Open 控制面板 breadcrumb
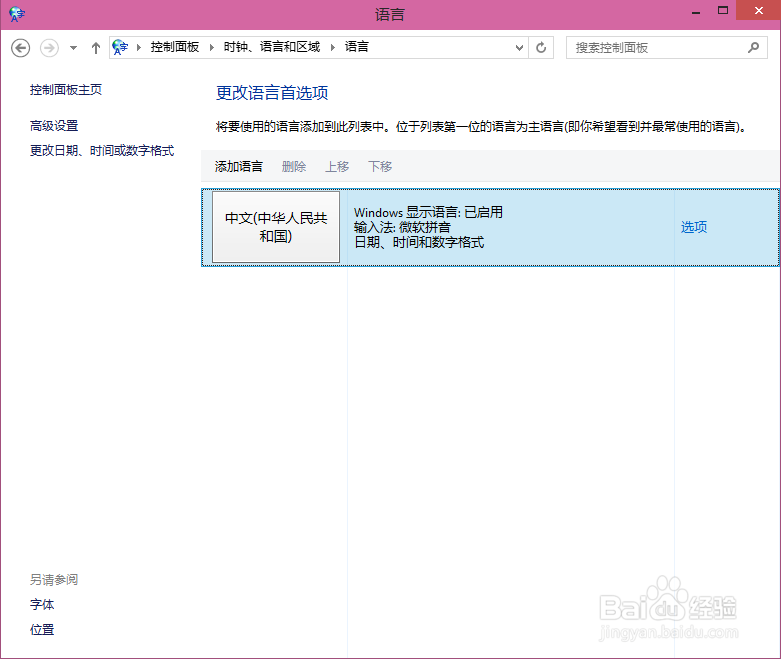Viewport: 781px width, 659px height. [x=175, y=47]
